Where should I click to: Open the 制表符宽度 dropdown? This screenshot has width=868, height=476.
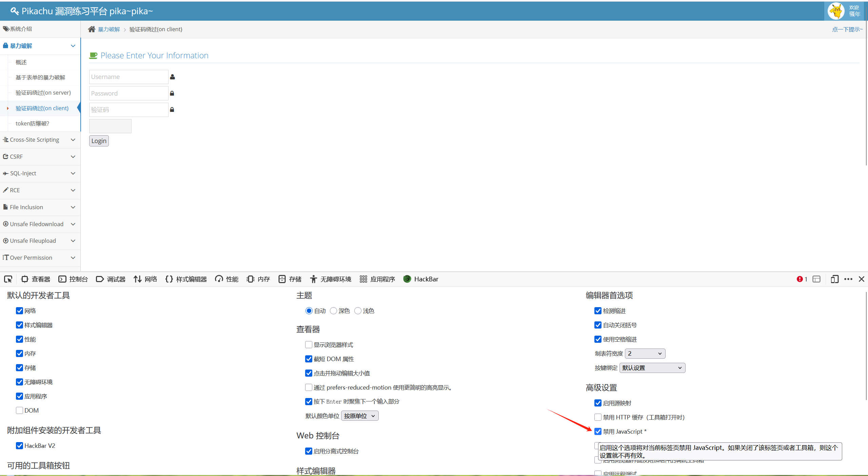click(645, 354)
